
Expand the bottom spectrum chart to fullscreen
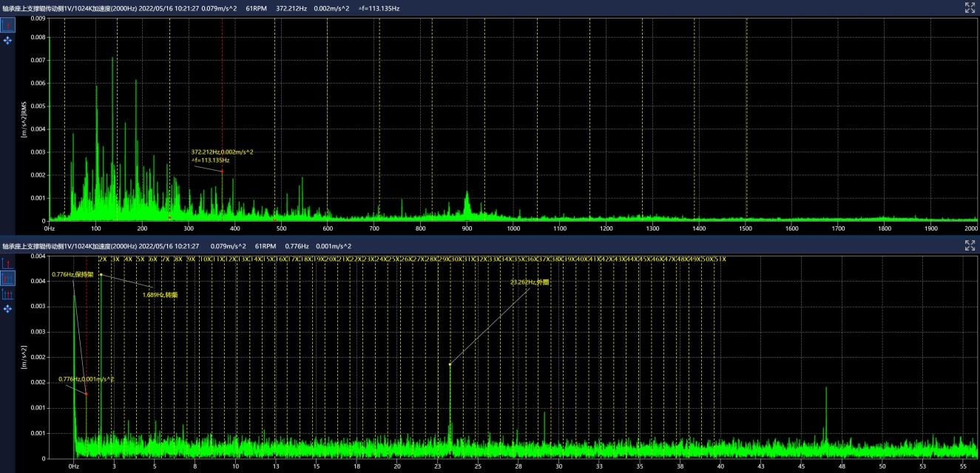[x=970, y=245]
